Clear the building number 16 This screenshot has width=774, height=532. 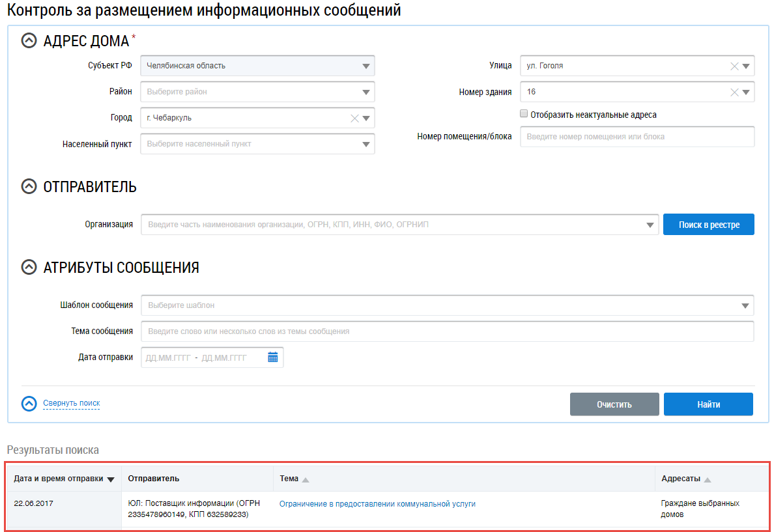click(x=734, y=92)
